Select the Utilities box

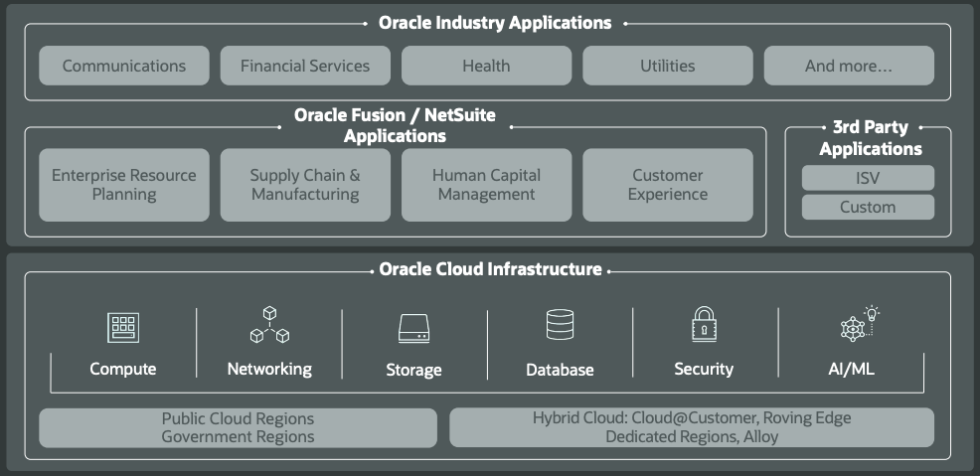[x=668, y=66]
